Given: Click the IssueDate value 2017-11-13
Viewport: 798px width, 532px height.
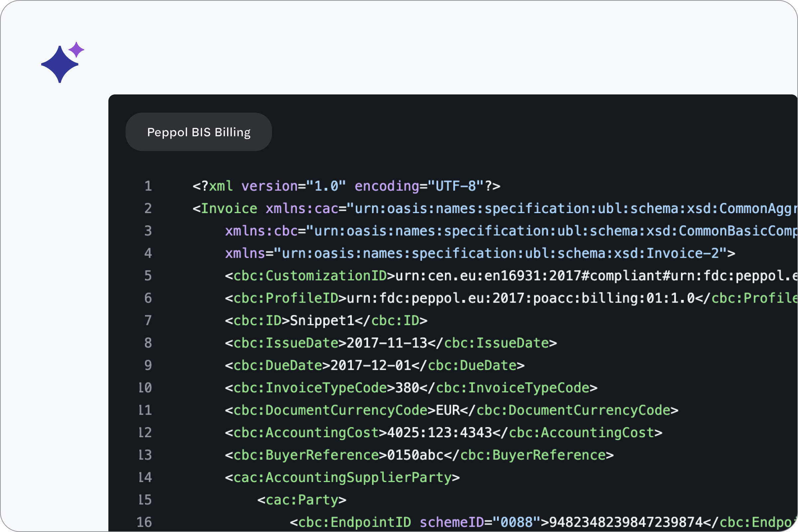Looking at the screenshot, I should point(387,343).
